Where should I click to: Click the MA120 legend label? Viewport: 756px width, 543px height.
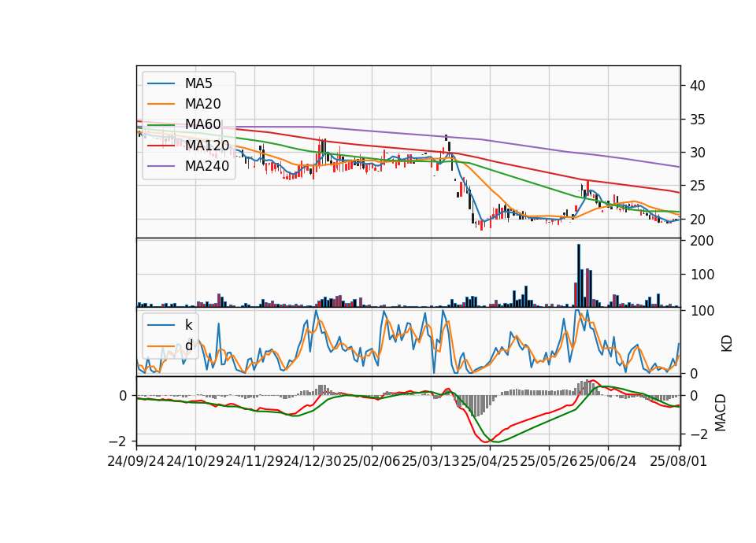pyautogui.click(x=207, y=146)
